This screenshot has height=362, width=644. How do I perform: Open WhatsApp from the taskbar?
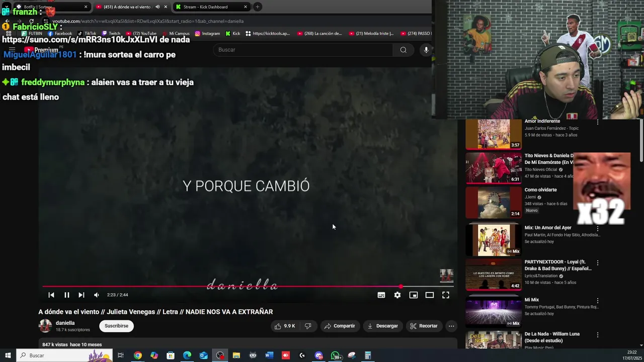[336, 355]
